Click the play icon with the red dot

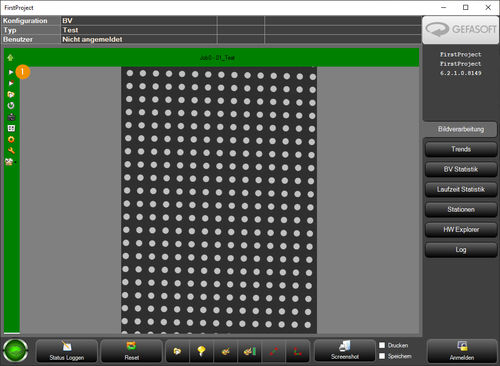coord(11,83)
